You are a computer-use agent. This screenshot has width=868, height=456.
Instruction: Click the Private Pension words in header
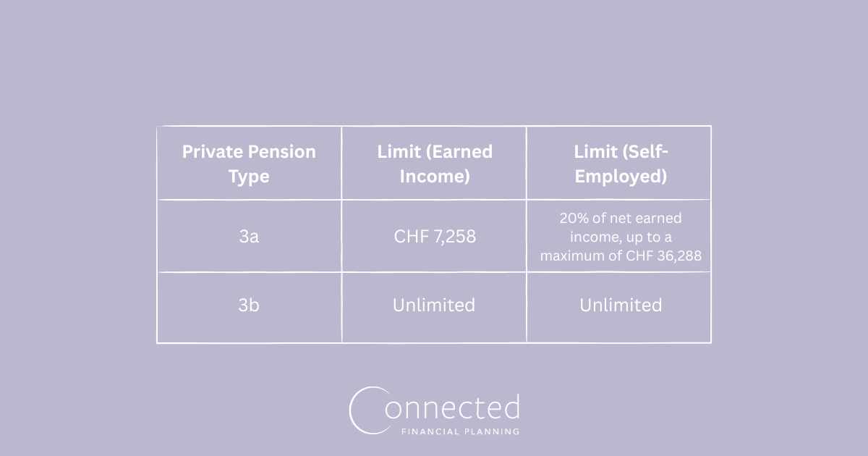coord(249,152)
